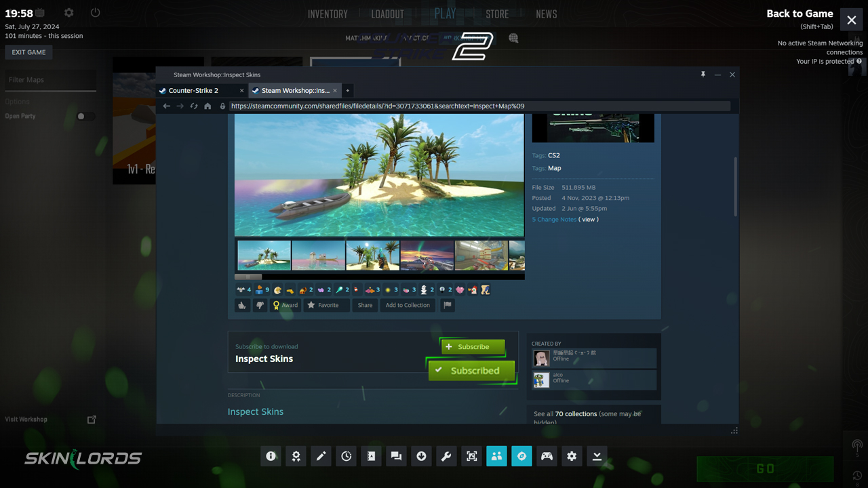Select the sunset scene thumbnail
868x488 pixels.
pos(427,256)
